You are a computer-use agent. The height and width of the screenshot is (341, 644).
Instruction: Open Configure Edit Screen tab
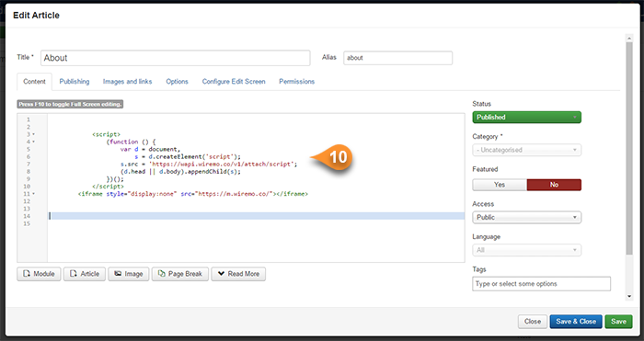pyautogui.click(x=234, y=82)
